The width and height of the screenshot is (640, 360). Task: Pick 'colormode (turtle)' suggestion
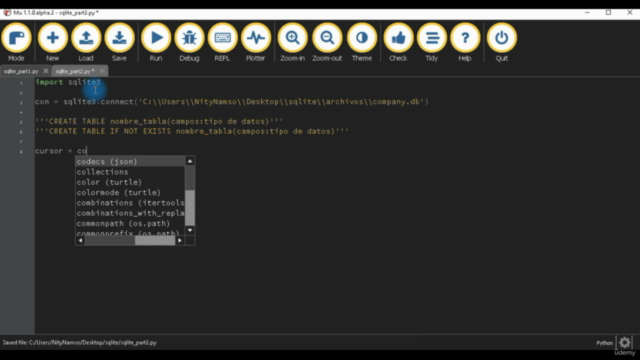[x=130, y=192]
